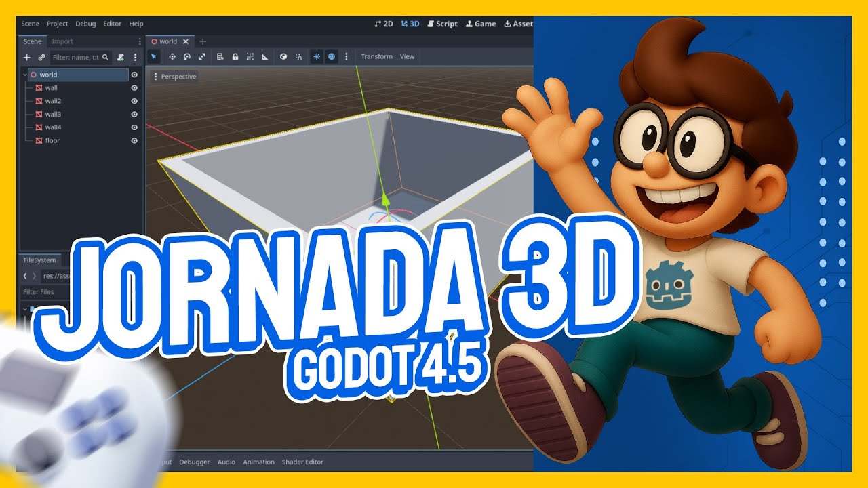Activate the Move mode tool

(172, 56)
